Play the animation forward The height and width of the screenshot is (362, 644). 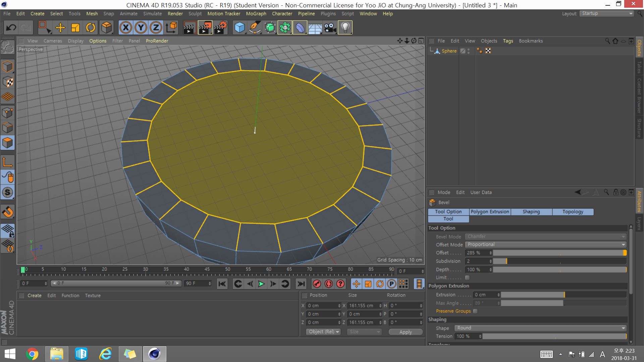(x=261, y=284)
